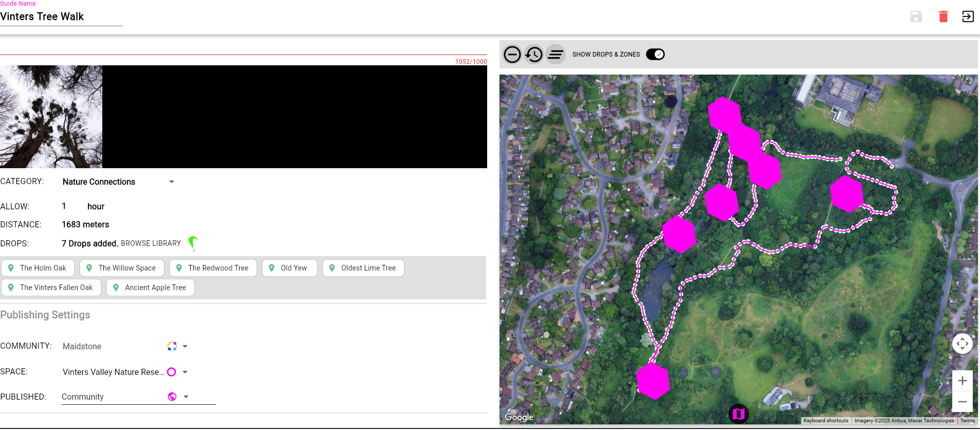Expand the Community dropdown arrow
The width and height of the screenshot is (980, 430).
(x=185, y=346)
